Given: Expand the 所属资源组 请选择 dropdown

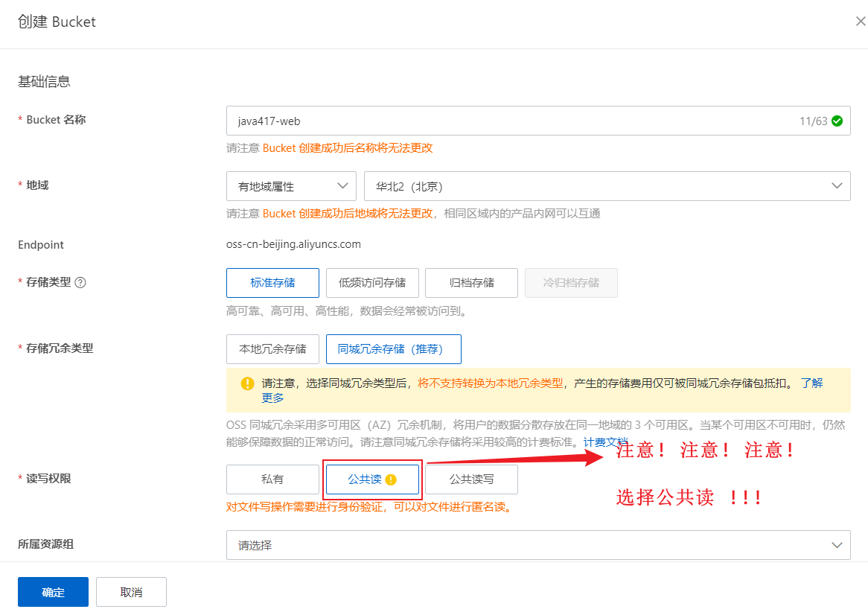Looking at the screenshot, I should click(538, 545).
